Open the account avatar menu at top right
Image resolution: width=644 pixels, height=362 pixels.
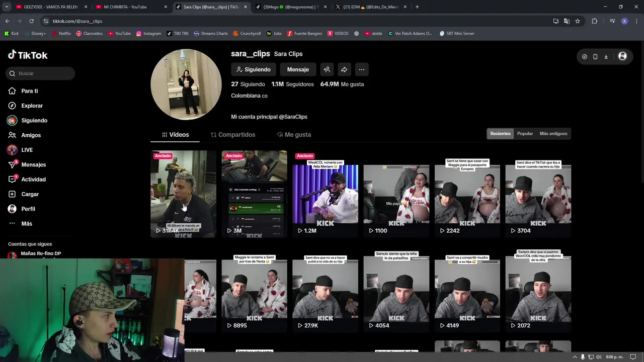pos(622,56)
